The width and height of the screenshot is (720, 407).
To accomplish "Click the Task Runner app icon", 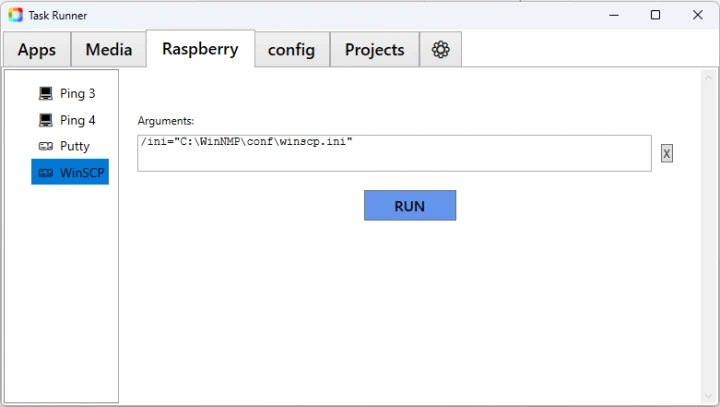I will [x=15, y=15].
